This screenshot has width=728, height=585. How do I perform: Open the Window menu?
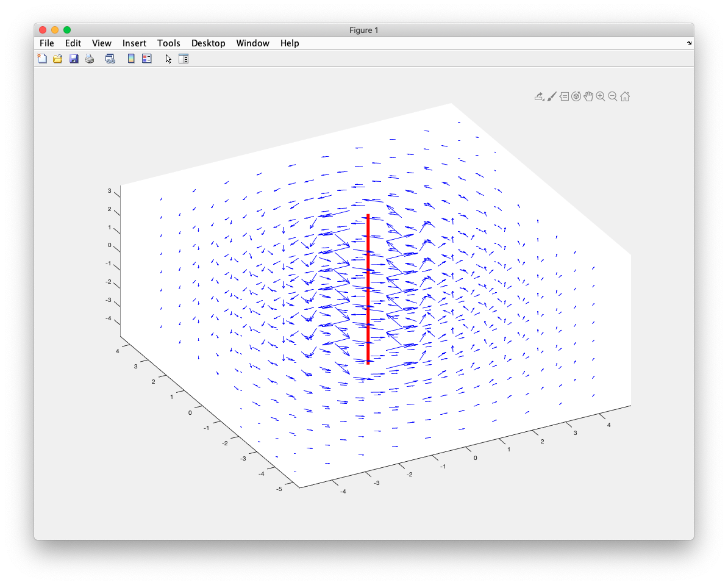[252, 43]
